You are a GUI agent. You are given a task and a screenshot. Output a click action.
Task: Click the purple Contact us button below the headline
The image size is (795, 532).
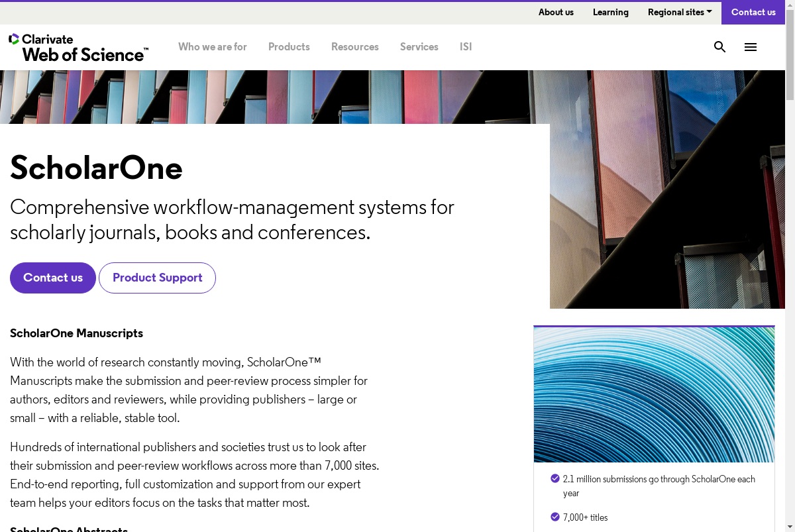[x=53, y=278]
